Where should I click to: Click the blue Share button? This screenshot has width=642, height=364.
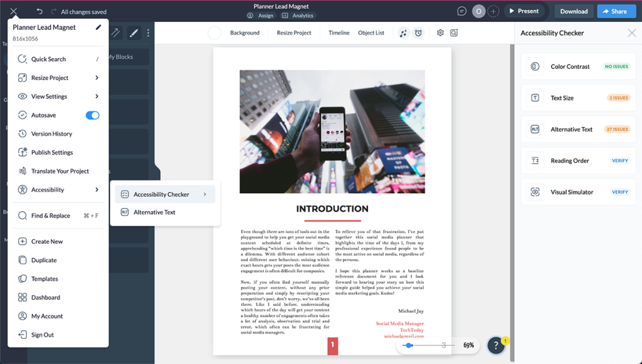[616, 11]
